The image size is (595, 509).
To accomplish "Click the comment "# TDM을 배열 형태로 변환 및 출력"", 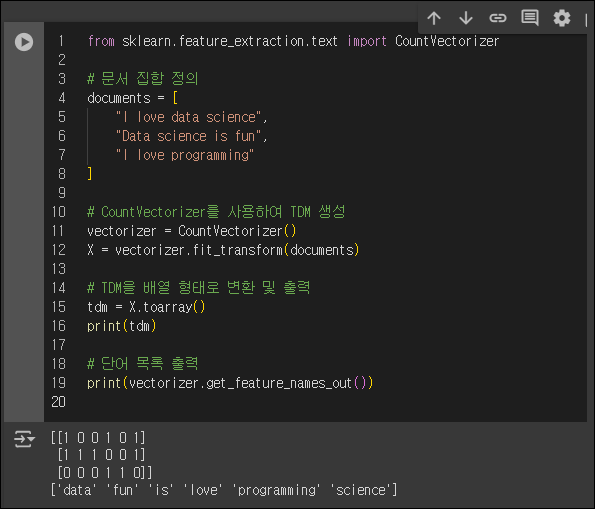I will pyautogui.click(x=198, y=288).
